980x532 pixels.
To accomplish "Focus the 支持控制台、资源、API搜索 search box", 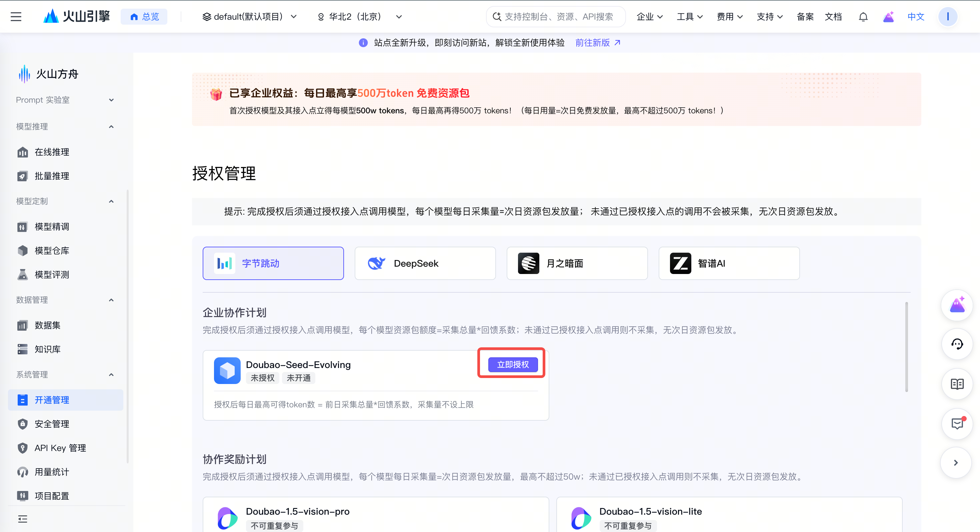I will (555, 17).
